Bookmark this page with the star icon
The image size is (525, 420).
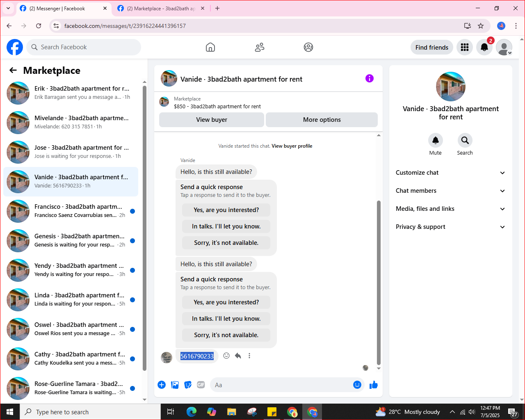click(481, 26)
